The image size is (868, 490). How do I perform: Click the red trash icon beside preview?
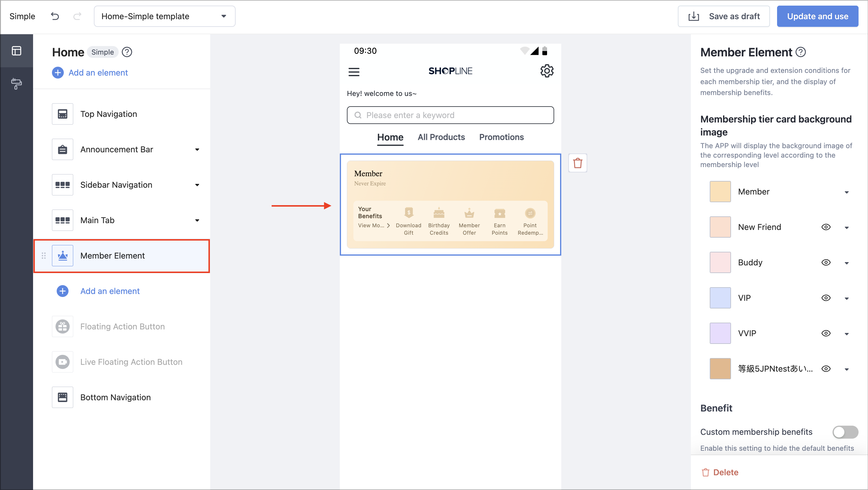(x=577, y=163)
